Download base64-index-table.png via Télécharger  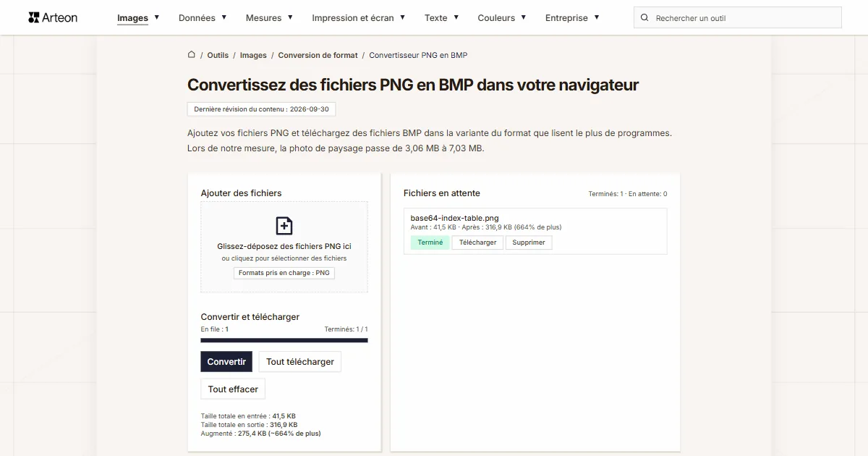(x=478, y=242)
